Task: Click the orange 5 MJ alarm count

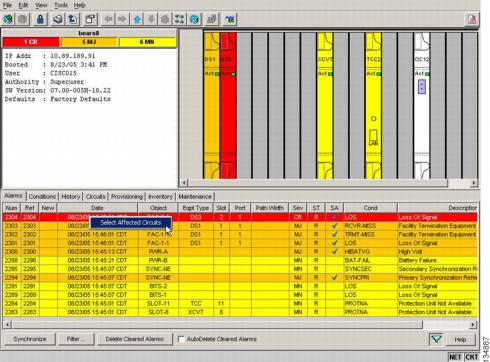Action: [89, 42]
